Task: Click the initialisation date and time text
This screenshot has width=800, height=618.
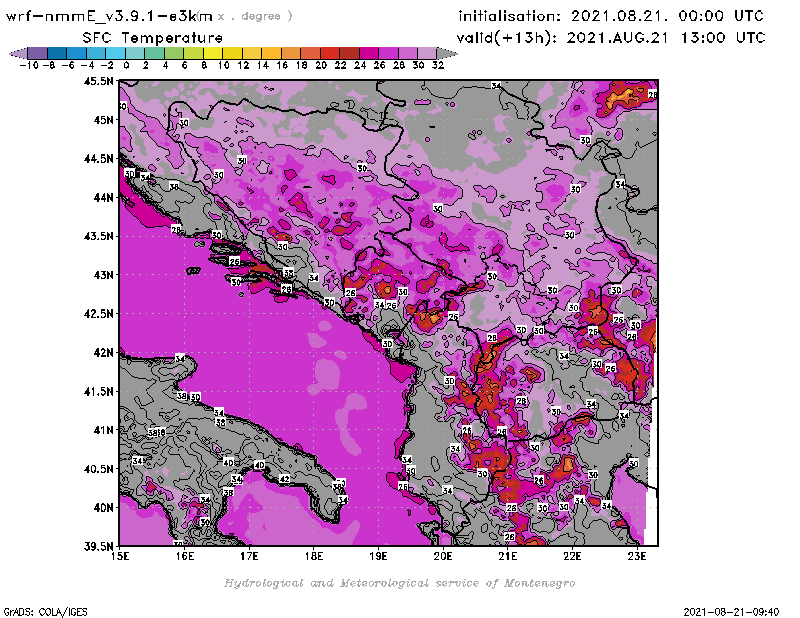Action: tap(611, 16)
